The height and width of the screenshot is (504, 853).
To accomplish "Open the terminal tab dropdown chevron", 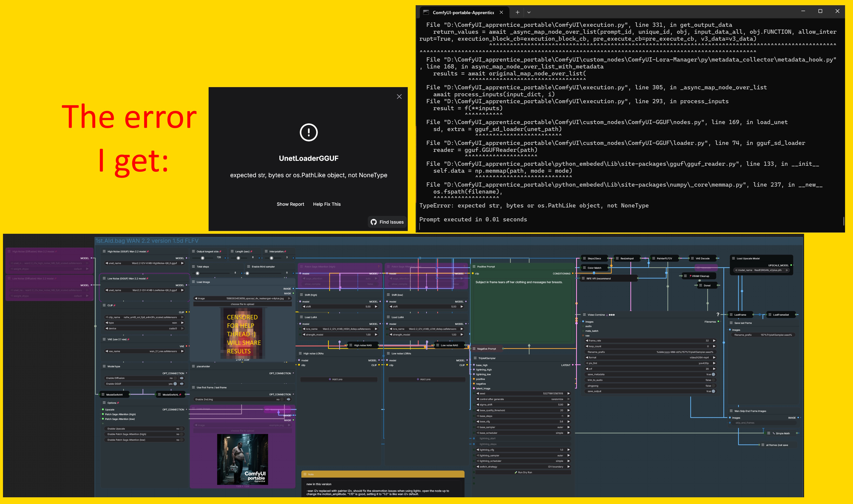I will pyautogui.click(x=529, y=12).
